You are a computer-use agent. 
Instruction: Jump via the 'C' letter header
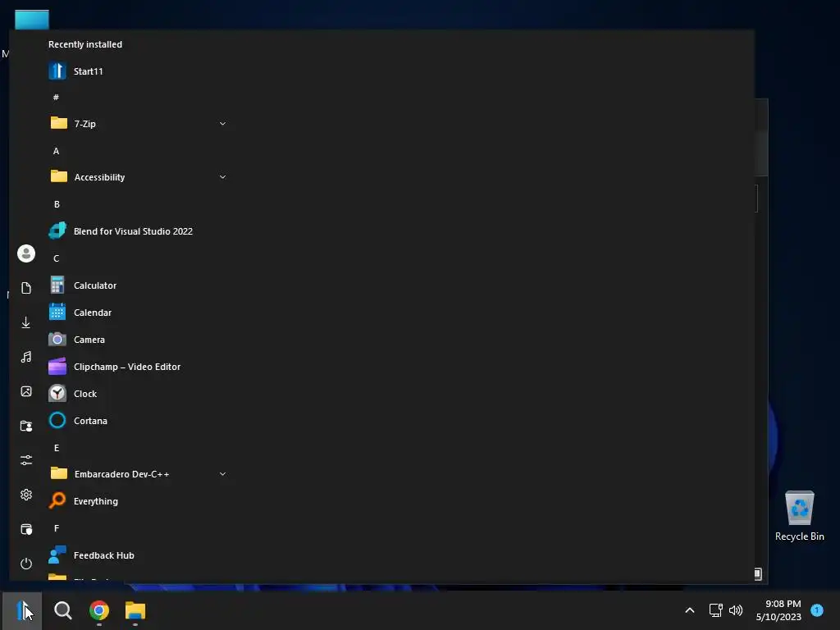[56, 258]
